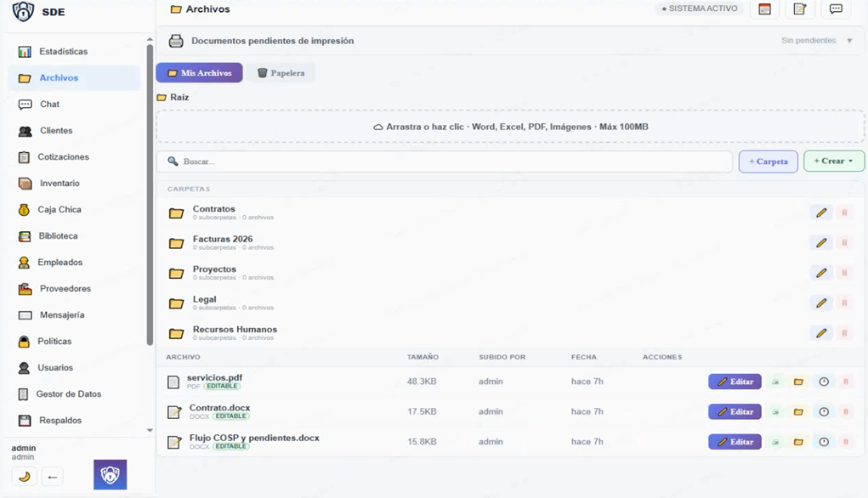The height and width of the screenshot is (498, 868).
Task: Open the + Crear dropdown menu
Action: [x=833, y=161]
